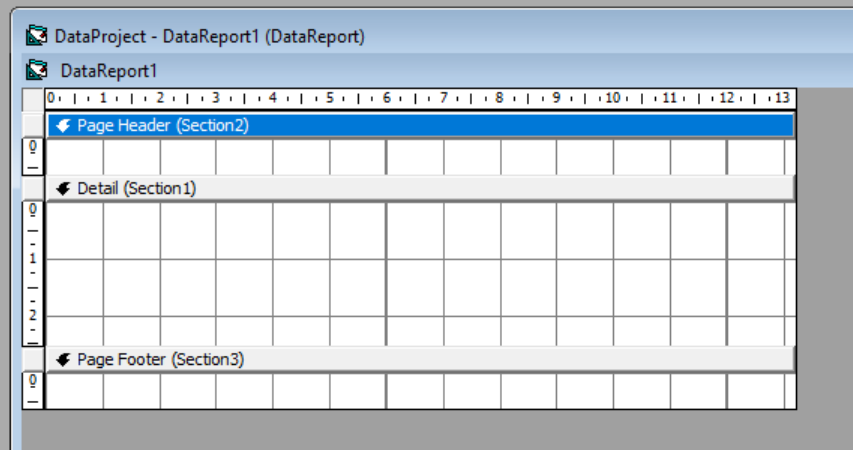The height and width of the screenshot is (450, 853).
Task: Click the ruler corner box at top-left
Action: point(33,99)
